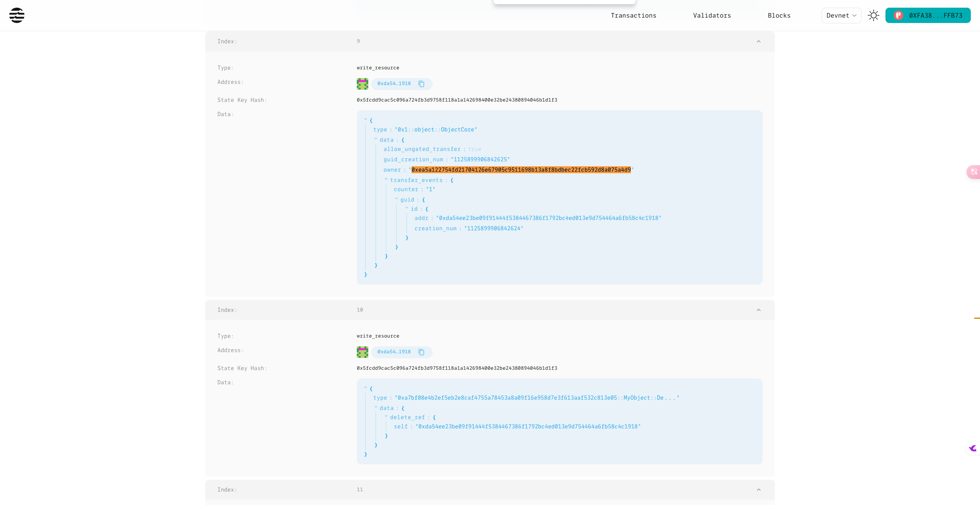Copy address 0xda54...1918 in Index 9
The image size is (980, 505).
pos(421,84)
